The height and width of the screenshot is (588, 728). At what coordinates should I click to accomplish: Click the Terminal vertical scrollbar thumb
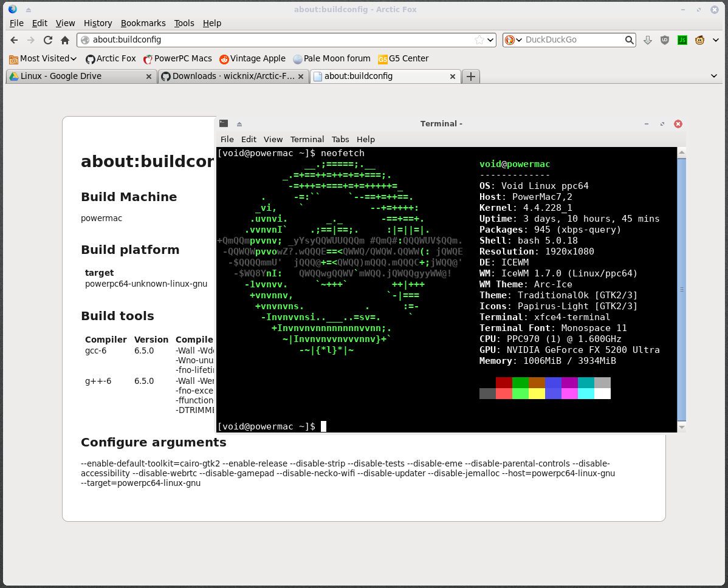coord(682,289)
